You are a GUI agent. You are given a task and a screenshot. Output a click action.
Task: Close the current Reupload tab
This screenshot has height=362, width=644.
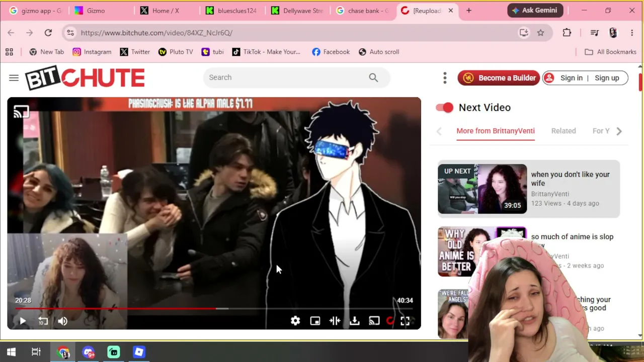tap(451, 11)
